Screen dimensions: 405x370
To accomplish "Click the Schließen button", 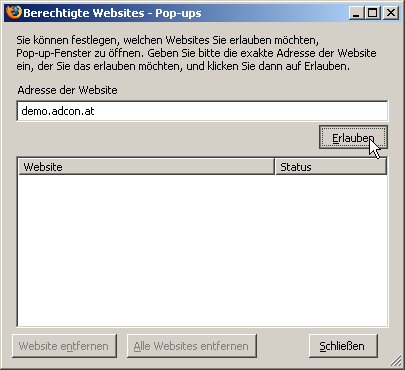I will tap(343, 346).
